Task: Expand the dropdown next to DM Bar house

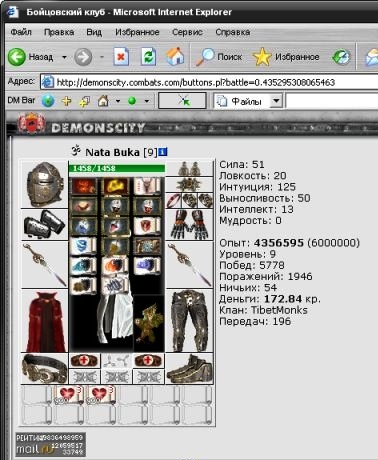Action: (x=118, y=101)
